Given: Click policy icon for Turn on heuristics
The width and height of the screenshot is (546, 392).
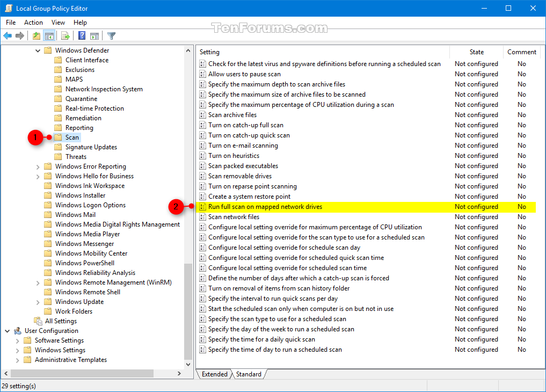Looking at the screenshot, I should click(202, 156).
